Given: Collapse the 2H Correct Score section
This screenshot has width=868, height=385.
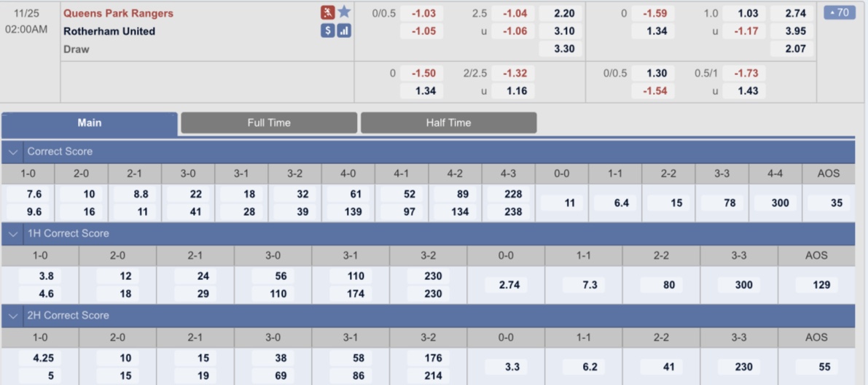Looking at the screenshot, I should (x=13, y=316).
